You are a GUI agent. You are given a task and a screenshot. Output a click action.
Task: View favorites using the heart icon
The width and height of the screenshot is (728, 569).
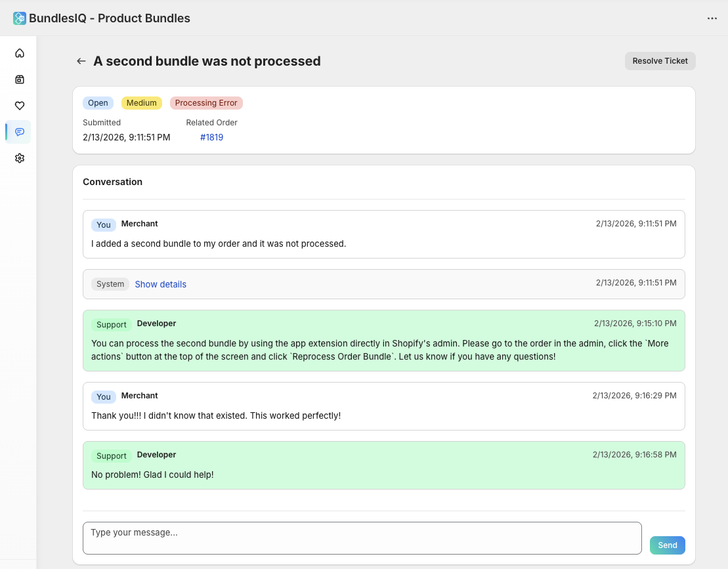point(19,106)
